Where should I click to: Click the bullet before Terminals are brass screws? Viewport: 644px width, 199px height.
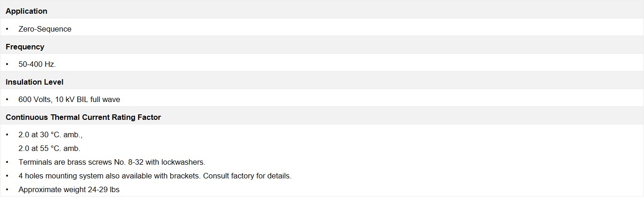[x=7, y=162]
